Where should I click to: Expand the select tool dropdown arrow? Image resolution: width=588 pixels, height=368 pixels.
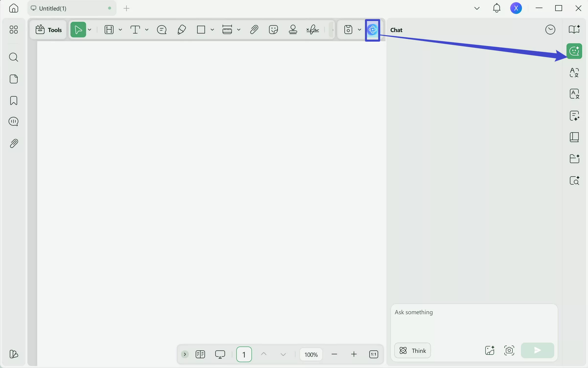pos(90,29)
